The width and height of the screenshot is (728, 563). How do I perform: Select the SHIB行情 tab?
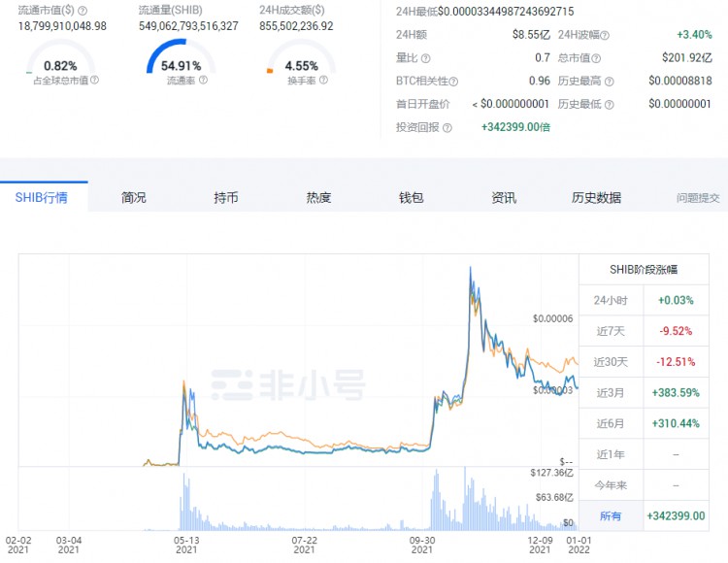42,197
